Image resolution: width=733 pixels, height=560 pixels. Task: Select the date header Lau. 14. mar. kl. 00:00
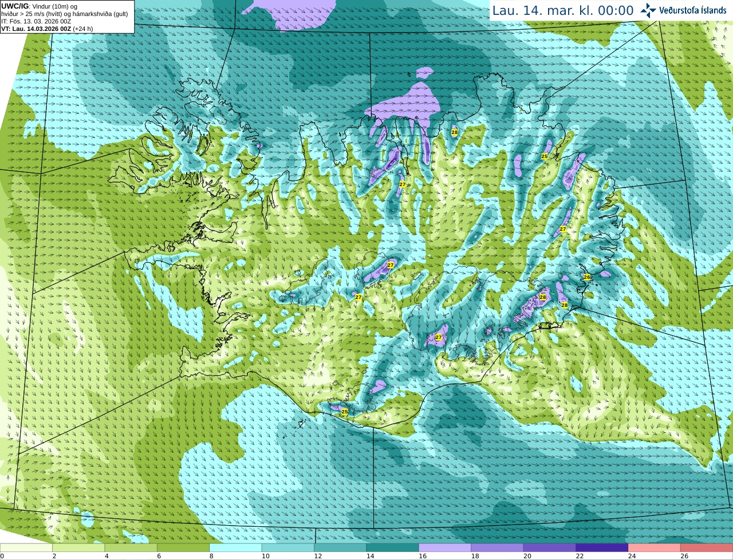click(x=563, y=10)
